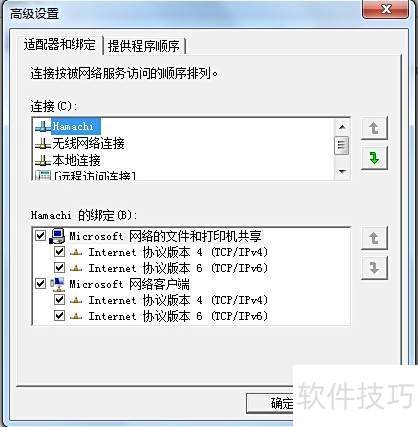Click the binding move-down arrow button
This screenshot has height=427, width=418.
coord(374,268)
